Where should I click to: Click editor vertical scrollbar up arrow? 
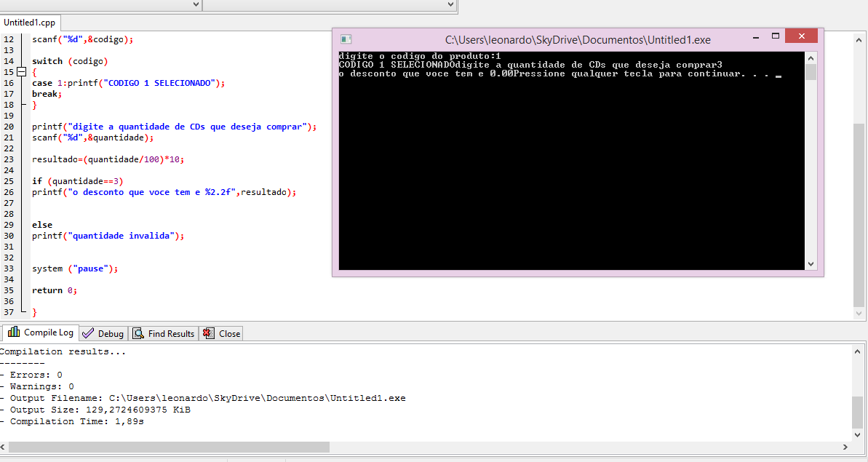click(859, 40)
